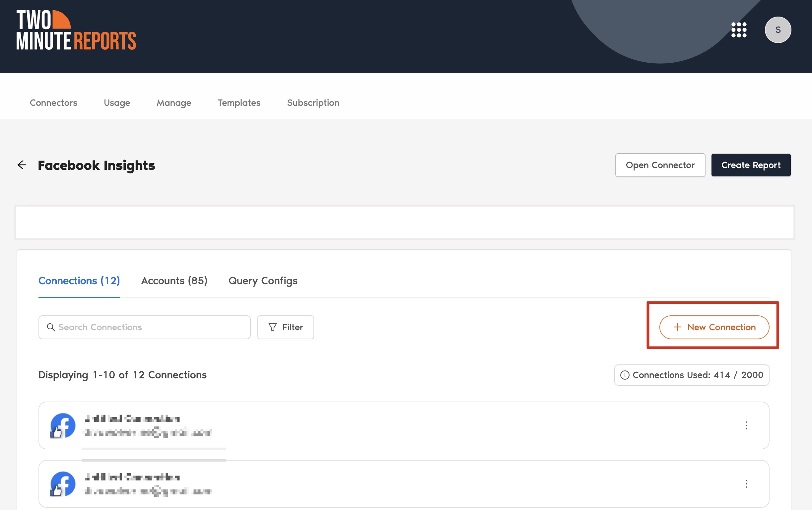Click the Facebook icon of the second connection

pos(62,484)
